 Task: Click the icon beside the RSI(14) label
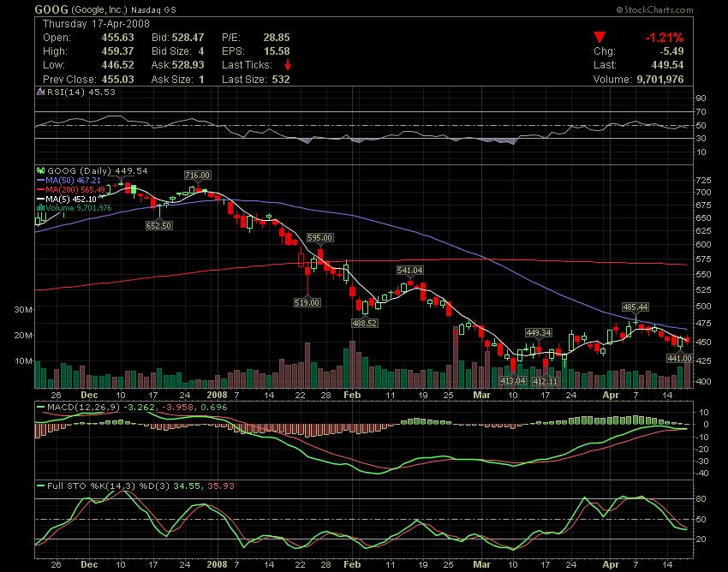pos(41,92)
